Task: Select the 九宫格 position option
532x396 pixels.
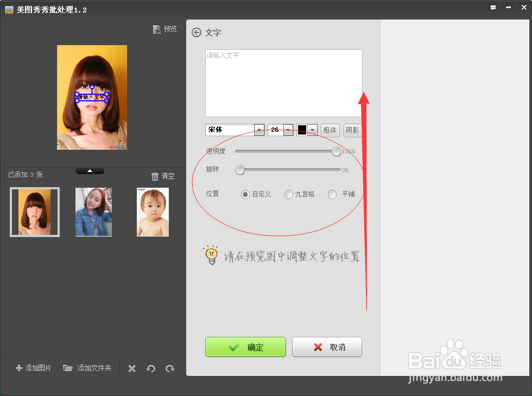Action: click(x=288, y=194)
